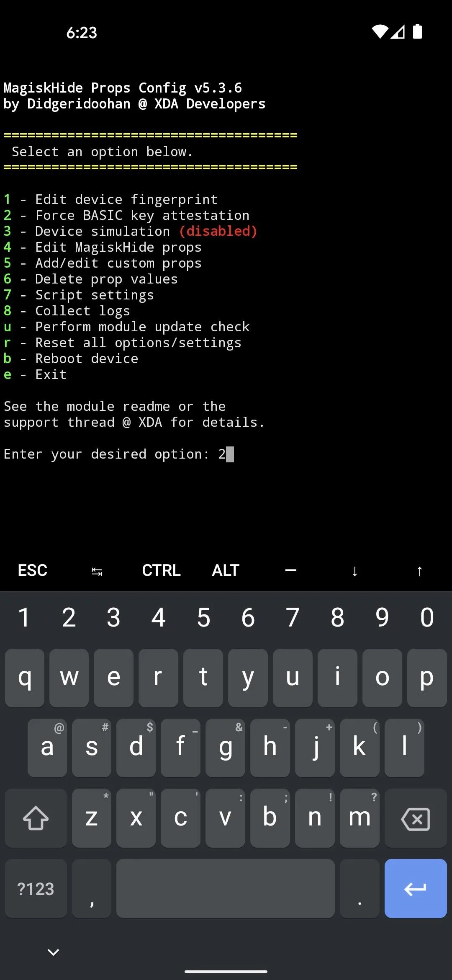Screen dimensions: 452x980
Task: Tap the letter b key
Action: [x=270, y=818]
